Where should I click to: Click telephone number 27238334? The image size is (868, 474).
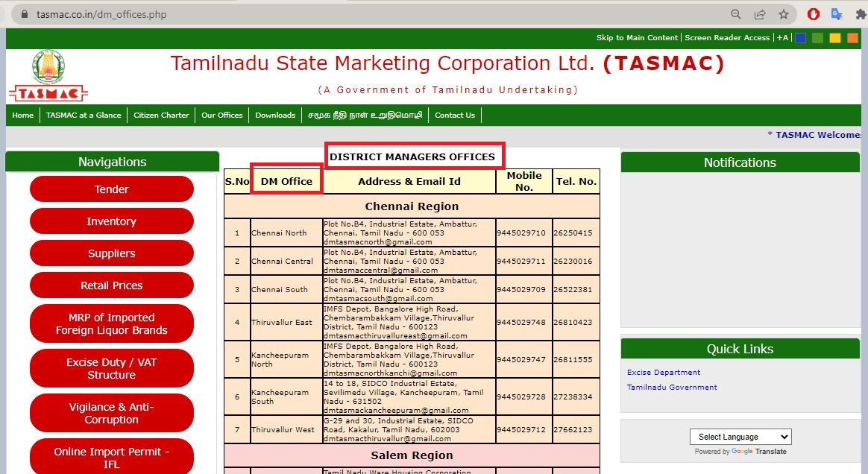[x=573, y=396]
